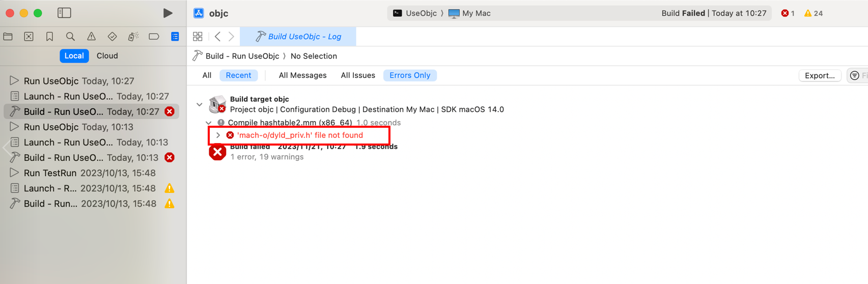
Task: Go back with the left chevron
Action: 218,36
